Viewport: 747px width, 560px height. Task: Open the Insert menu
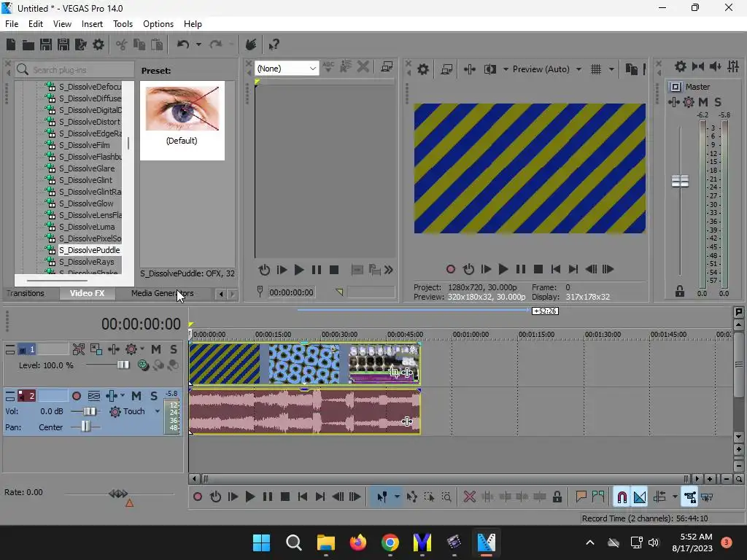click(92, 24)
